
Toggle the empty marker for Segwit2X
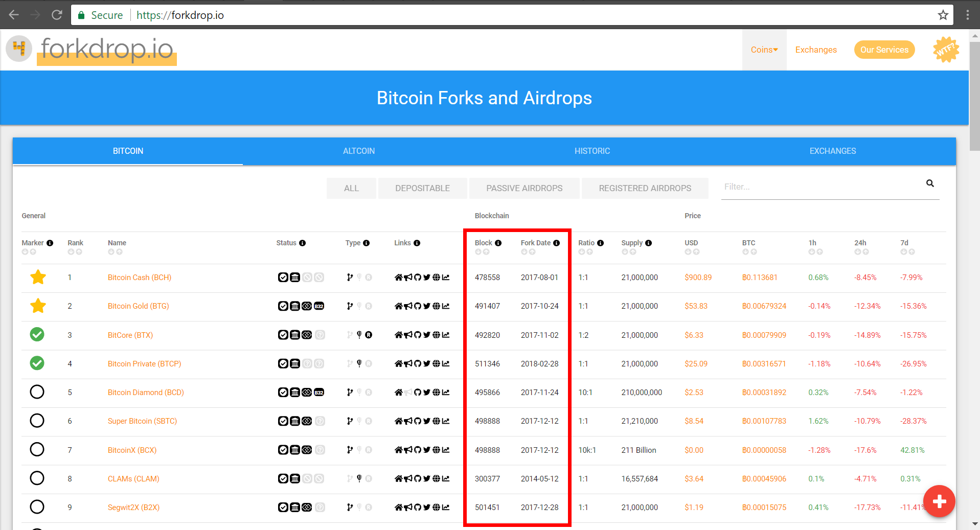tap(37, 507)
